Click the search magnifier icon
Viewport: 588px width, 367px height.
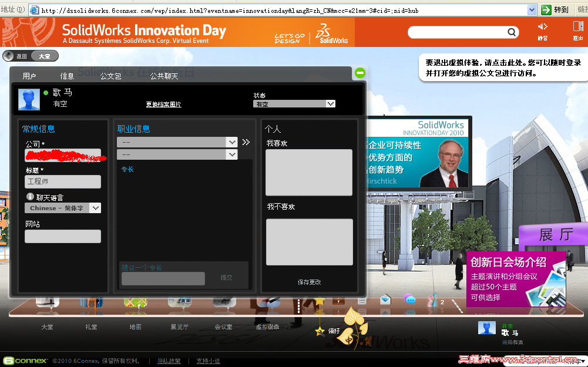point(512,32)
